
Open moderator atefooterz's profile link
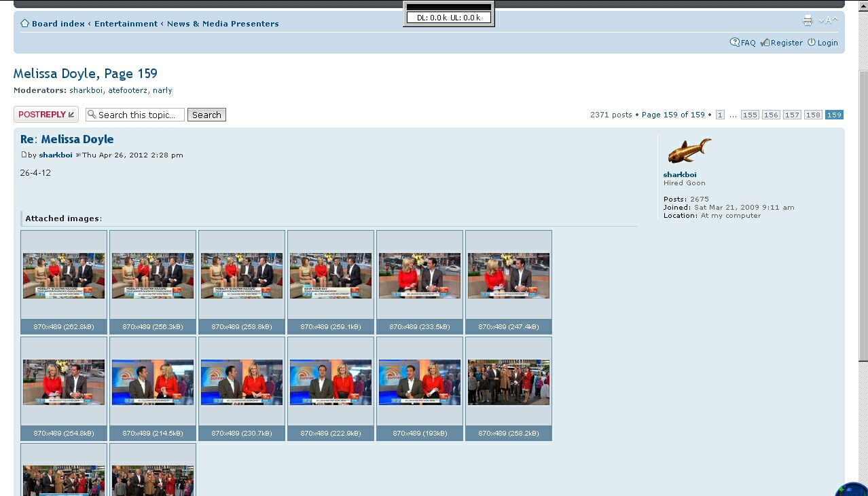click(128, 90)
